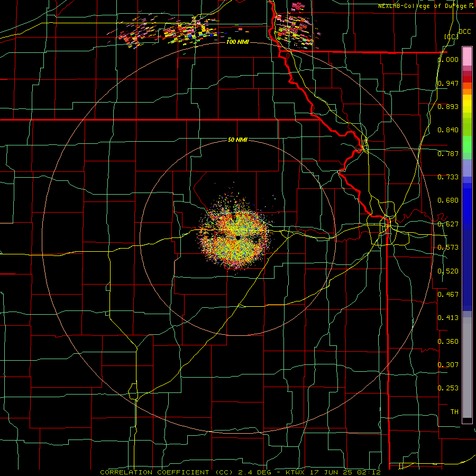Click the top 1.000 color scale value
This screenshot has height=476, width=476.
click(x=448, y=59)
